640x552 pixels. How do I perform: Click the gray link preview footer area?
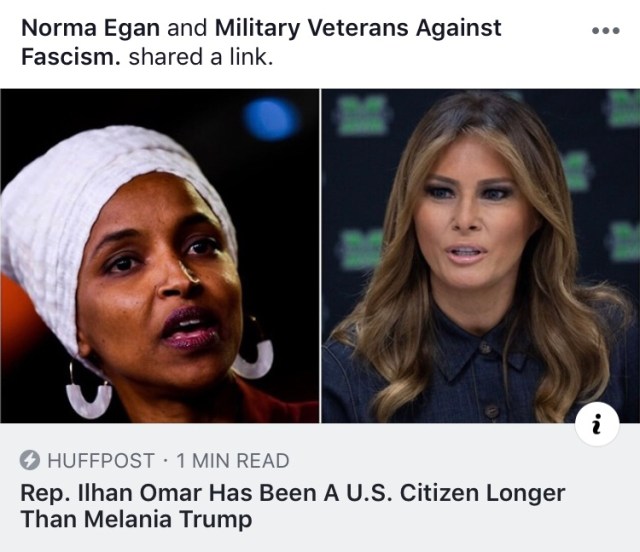(320, 487)
